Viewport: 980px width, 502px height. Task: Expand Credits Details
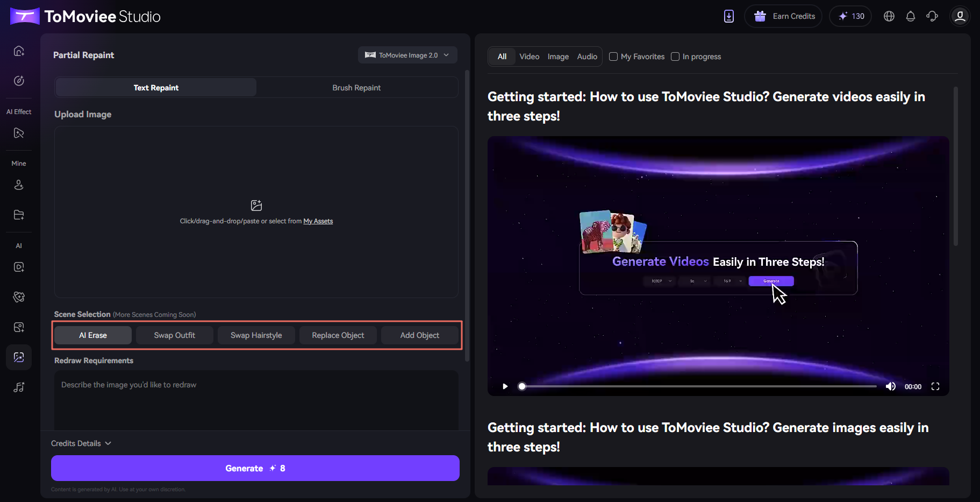81,443
